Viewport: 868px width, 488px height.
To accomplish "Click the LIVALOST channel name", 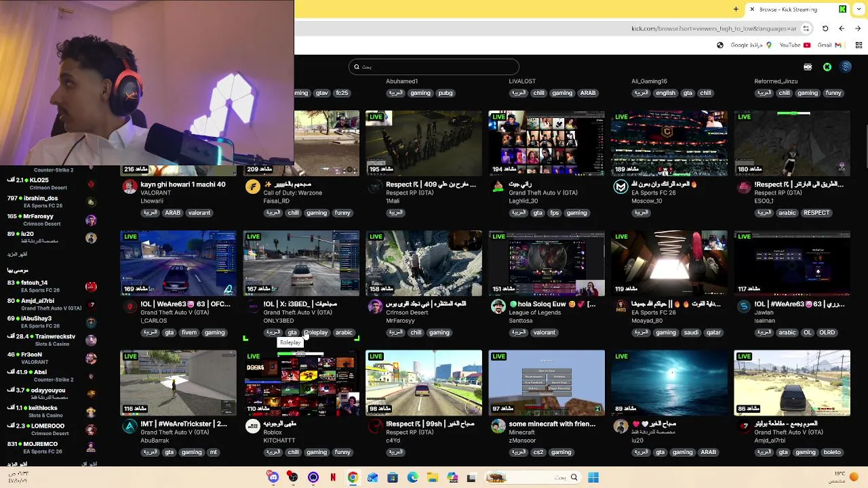I will (522, 81).
